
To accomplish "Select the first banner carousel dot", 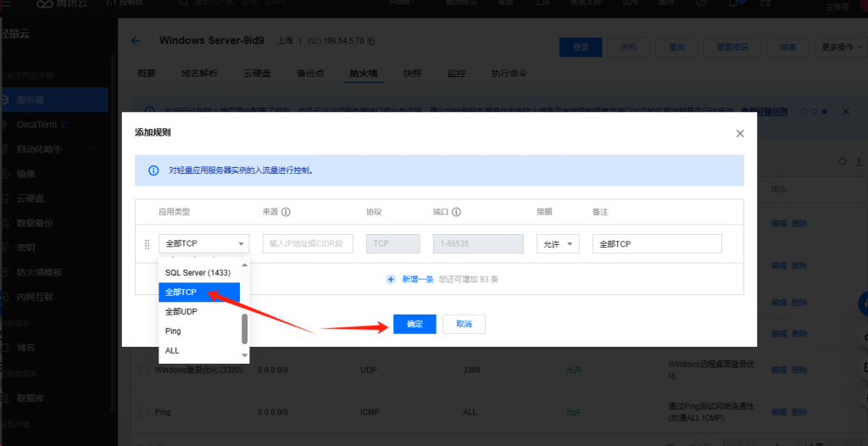I will pyautogui.click(x=804, y=111).
